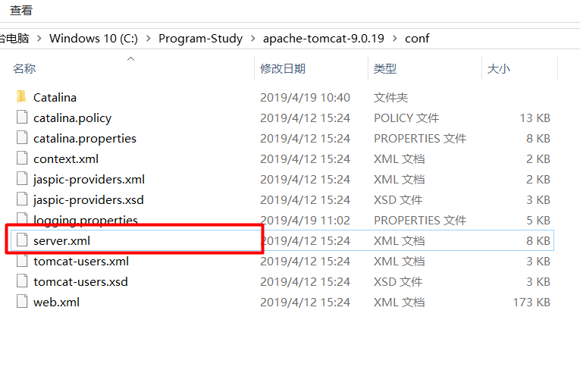Expand chevron after Program-Study breadcrumb
The image size is (580, 392).
pyautogui.click(x=253, y=39)
